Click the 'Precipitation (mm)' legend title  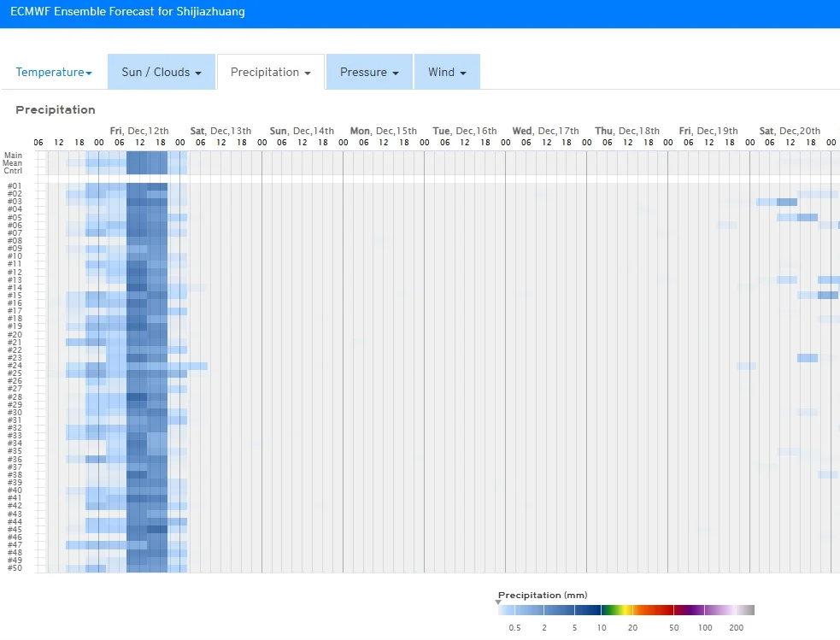(x=543, y=595)
